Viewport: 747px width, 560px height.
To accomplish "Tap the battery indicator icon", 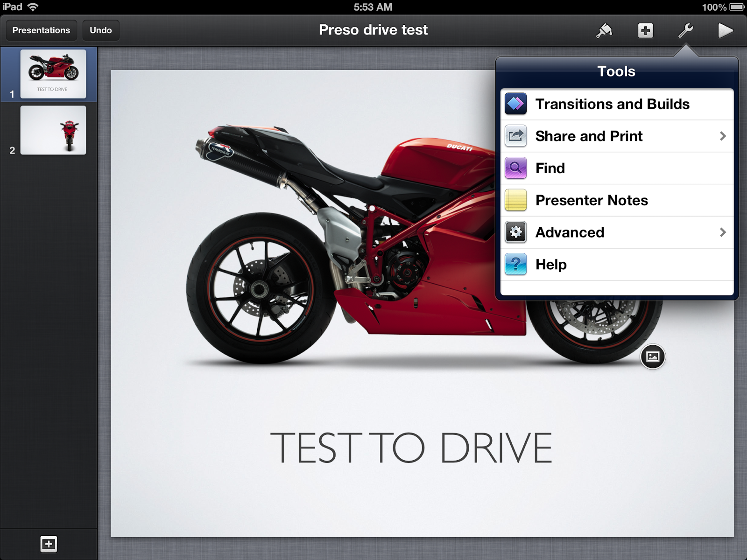I will point(737,7).
